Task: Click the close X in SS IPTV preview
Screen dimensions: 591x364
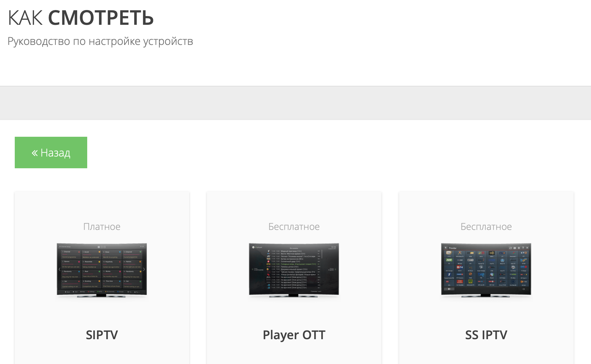Action: pyautogui.click(x=527, y=248)
